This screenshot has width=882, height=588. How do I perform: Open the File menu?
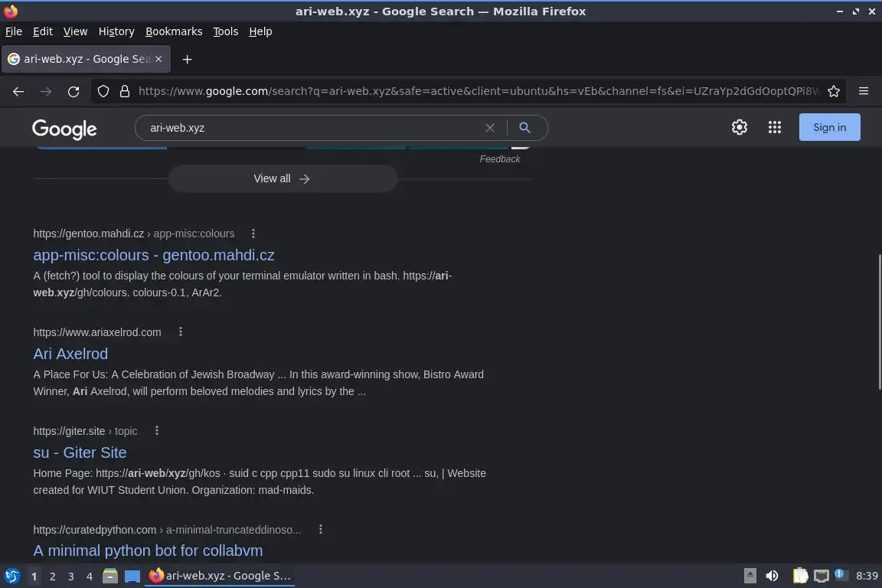[x=14, y=31]
